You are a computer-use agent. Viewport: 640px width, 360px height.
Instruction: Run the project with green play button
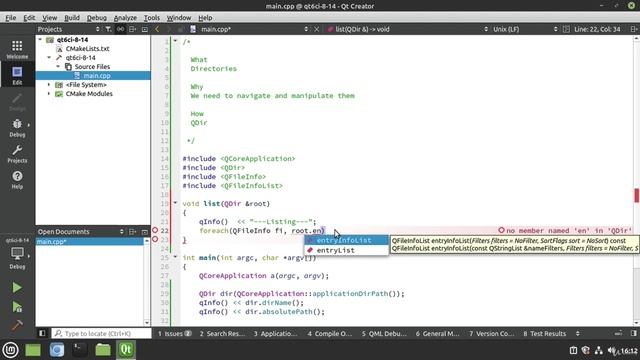[x=17, y=287]
